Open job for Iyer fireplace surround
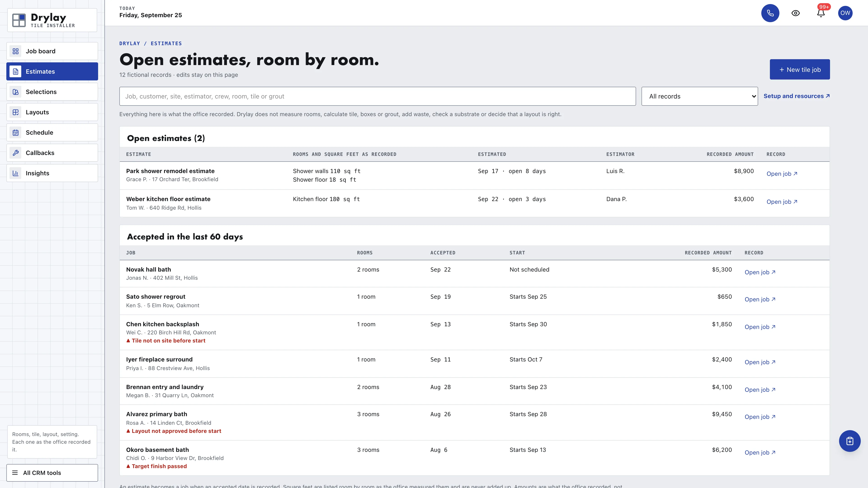Viewport: 868px width, 488px height. [760, 362]
